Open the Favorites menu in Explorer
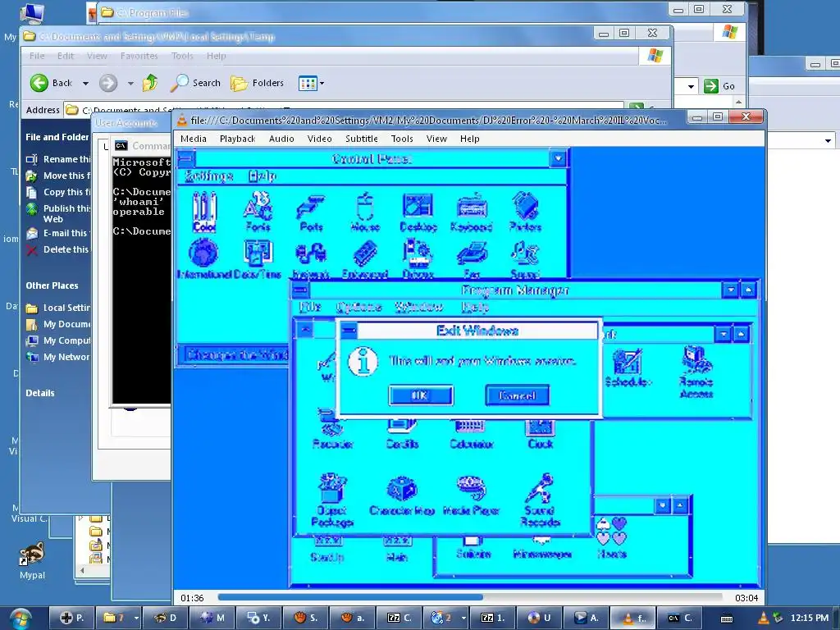This screenshot has width=840, height=630. [x=139, y=56]
